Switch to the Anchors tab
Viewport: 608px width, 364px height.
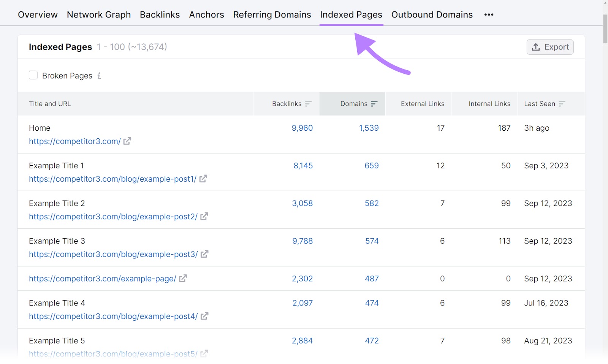coord(206,14)
